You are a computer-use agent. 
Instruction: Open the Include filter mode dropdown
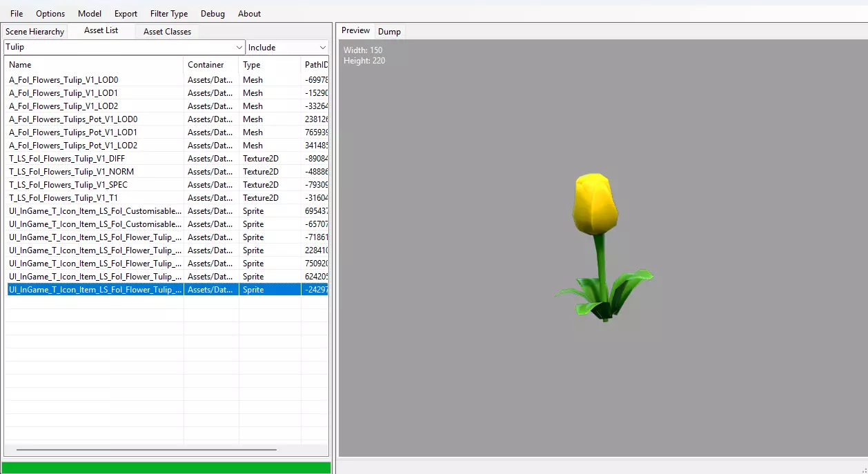point(287,48)
